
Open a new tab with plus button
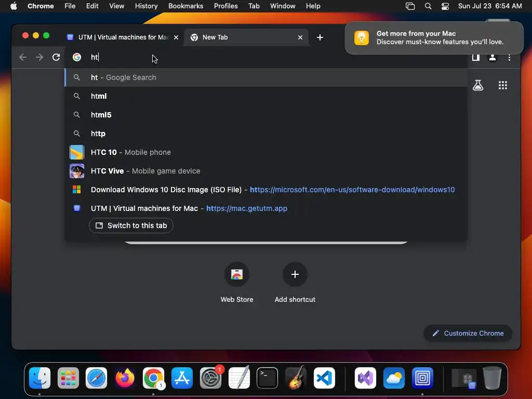(320, 37)
